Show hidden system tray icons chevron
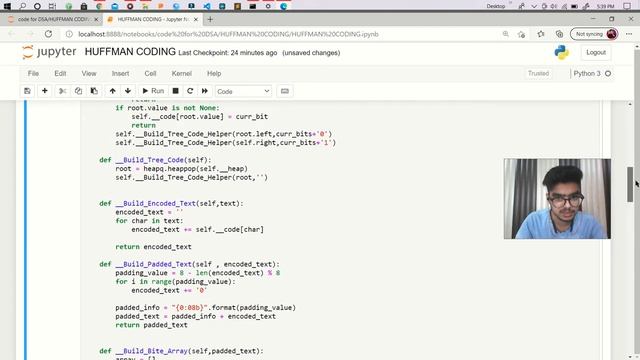This screenshot has width=640, height=360. click(533, 6)
